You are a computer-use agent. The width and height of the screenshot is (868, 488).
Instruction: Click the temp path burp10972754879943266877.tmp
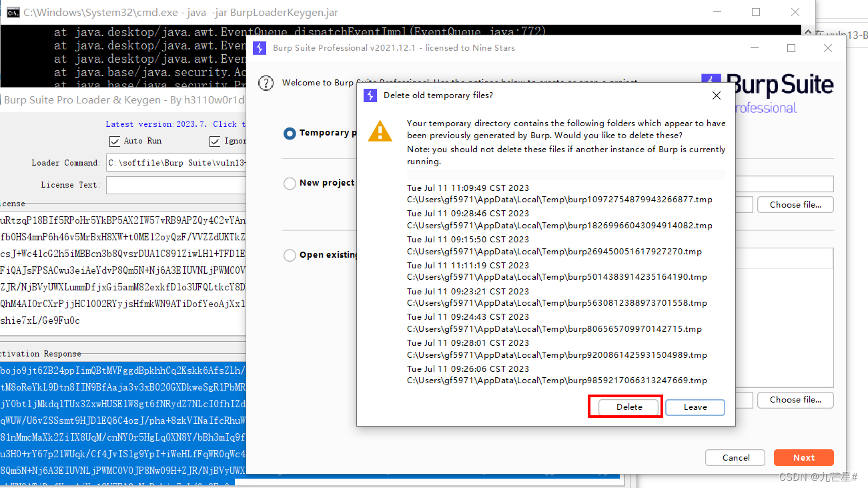tap(560, 200)
